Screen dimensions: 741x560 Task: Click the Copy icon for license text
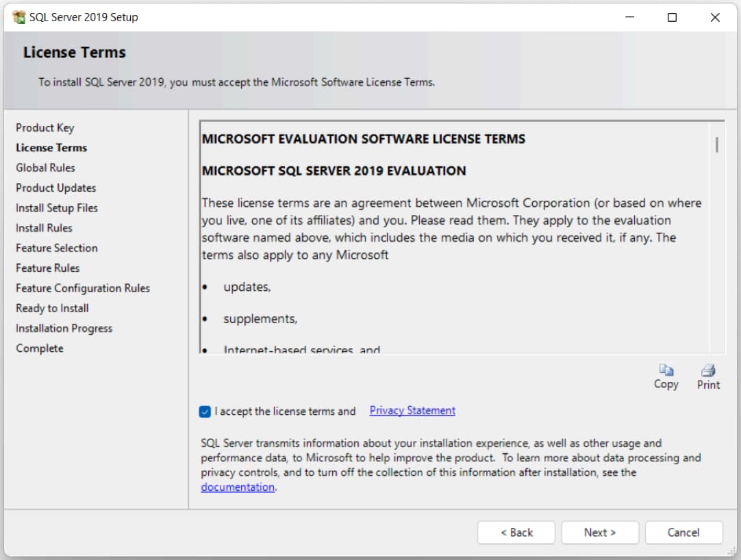[666, 370]
